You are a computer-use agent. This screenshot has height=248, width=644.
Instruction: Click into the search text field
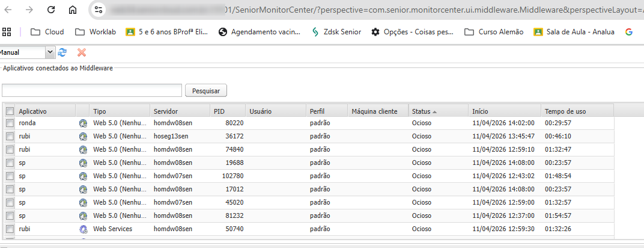click(x=91, y=91)
